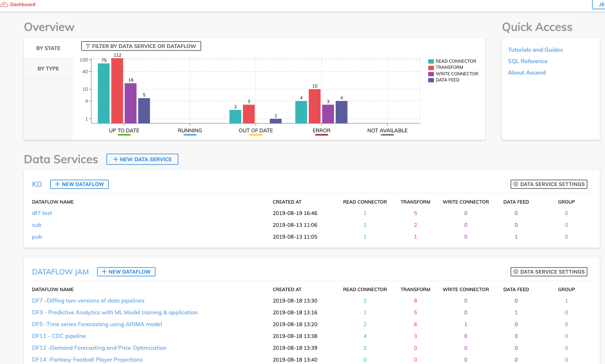
Task: Click read connector count 4 in DF11 row
Action: tap(365, 336)
